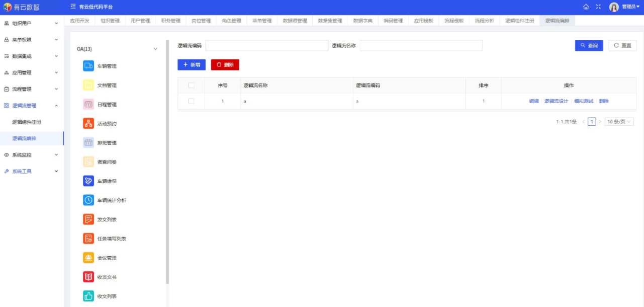Click the blue 查询 search button
The height and width of the screenshot is (307, 644).
click(589, 46)
